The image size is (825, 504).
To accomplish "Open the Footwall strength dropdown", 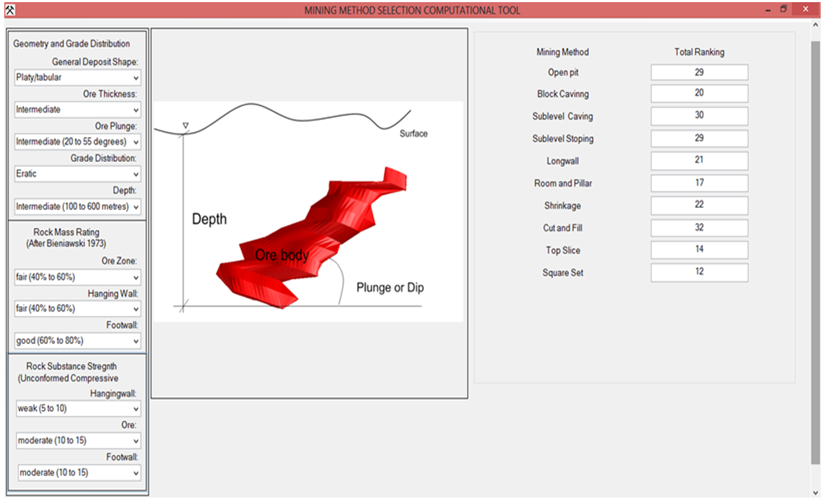I will pos(79,472).
